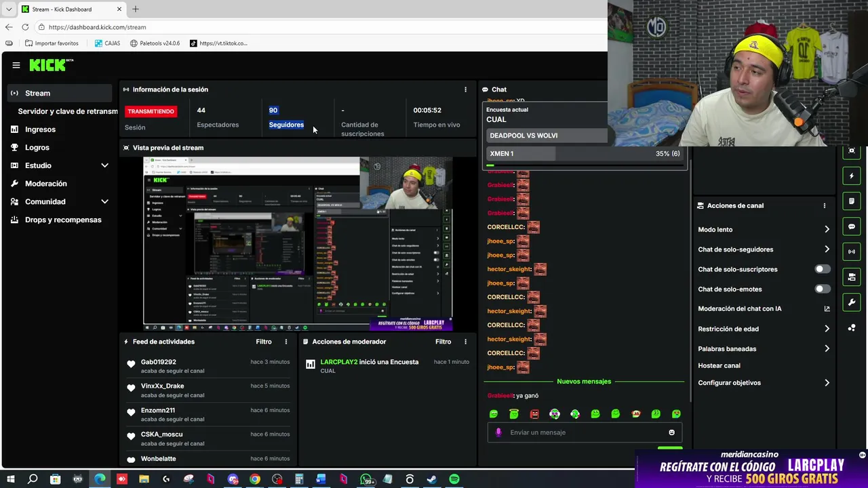Click the three-dots cluster sidebar icon
Viewport: 868px width, 488px height.
coord(852,327)
